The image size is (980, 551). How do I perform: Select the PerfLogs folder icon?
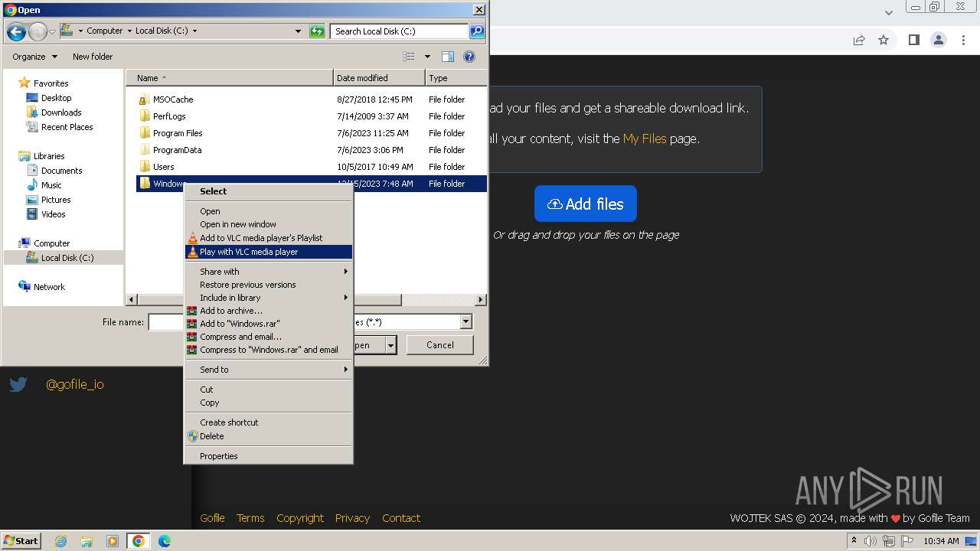pyautogui.click(x=145, y=116)
